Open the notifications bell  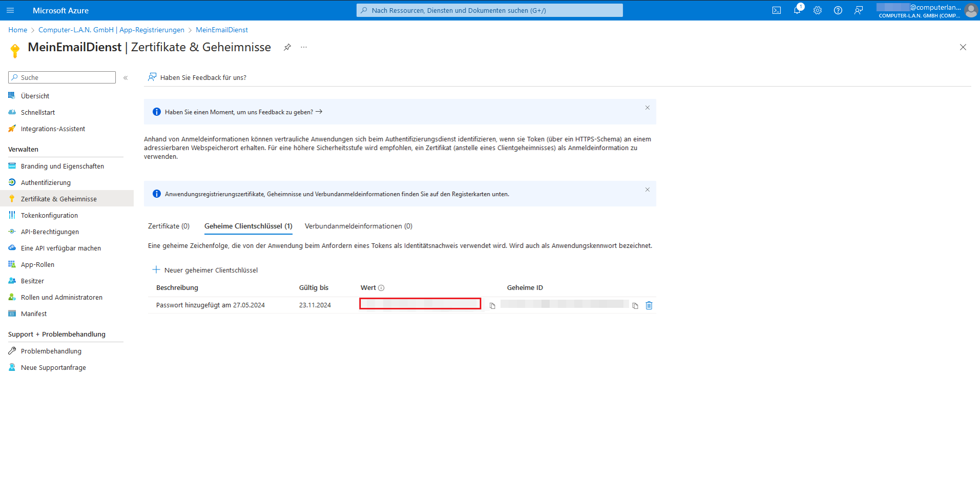click(797, 10)
